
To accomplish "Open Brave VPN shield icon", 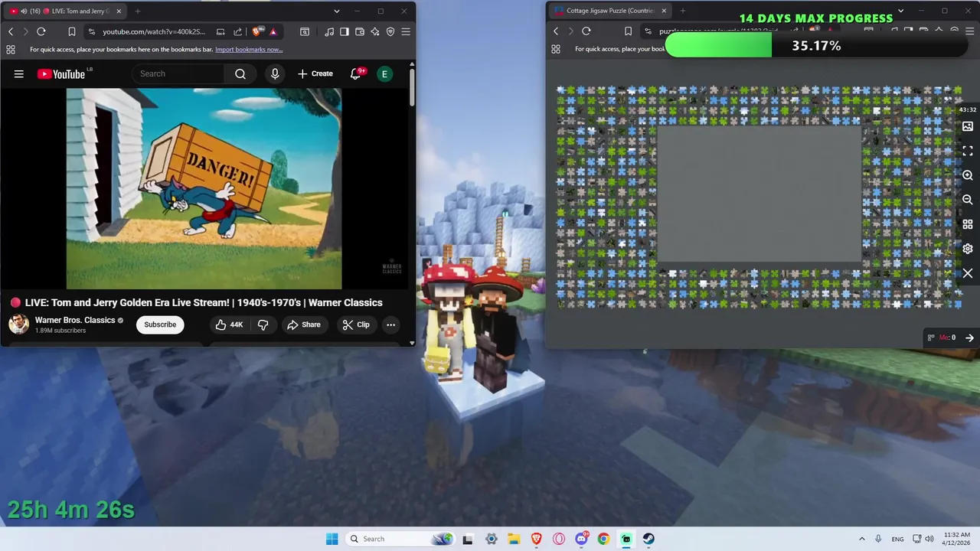I will (390, 31).
